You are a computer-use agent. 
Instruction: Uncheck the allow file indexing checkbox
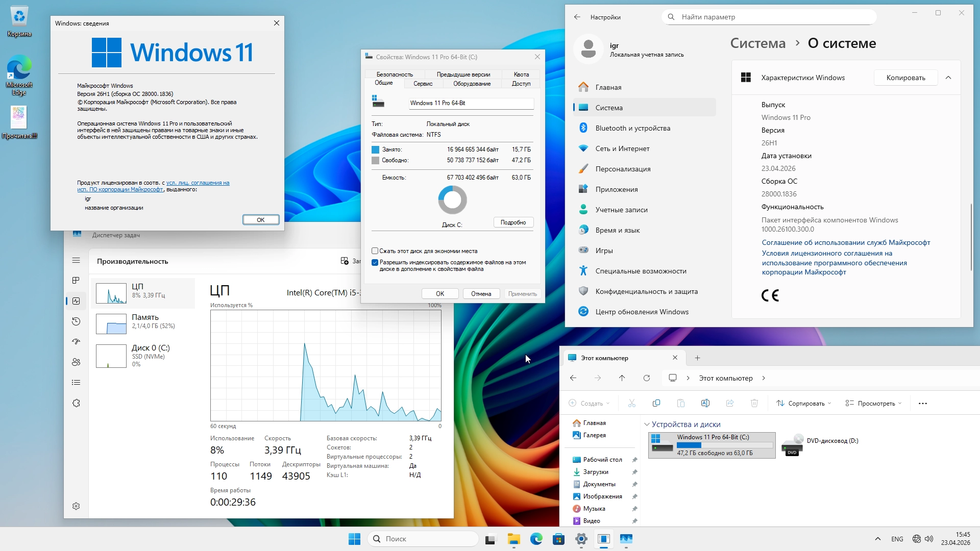coord(375,263)
